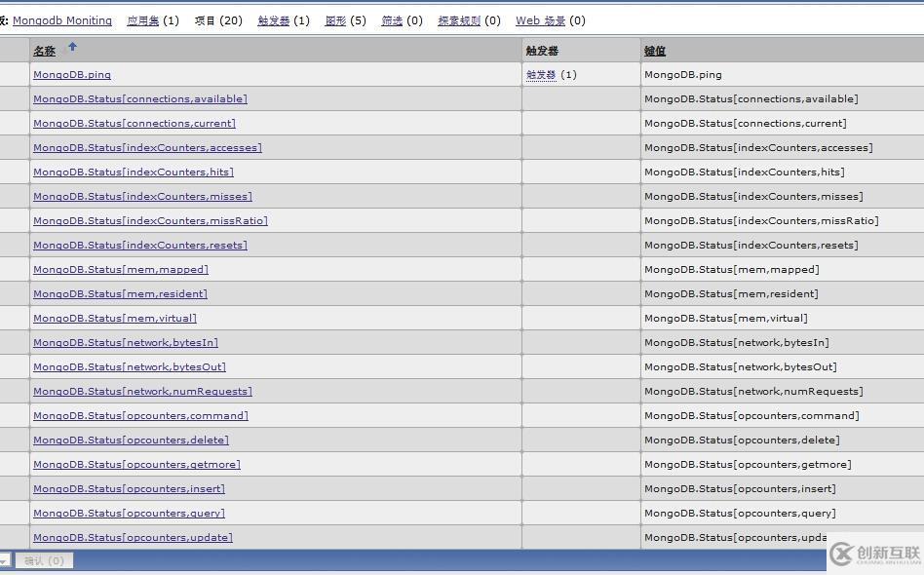Open item MongoDB.Status[opcounters,insert]
924x575 pixels.
coord(129,489)
